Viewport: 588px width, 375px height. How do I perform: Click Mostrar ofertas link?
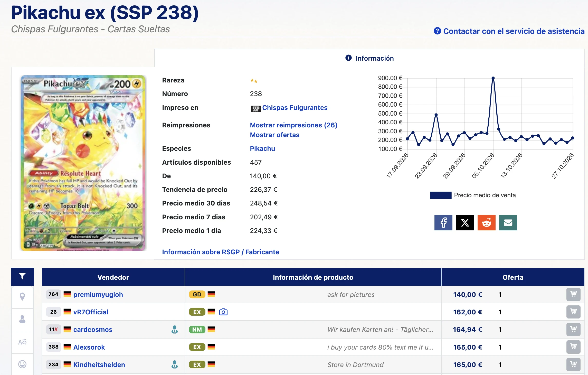click(x=274, y=135)
